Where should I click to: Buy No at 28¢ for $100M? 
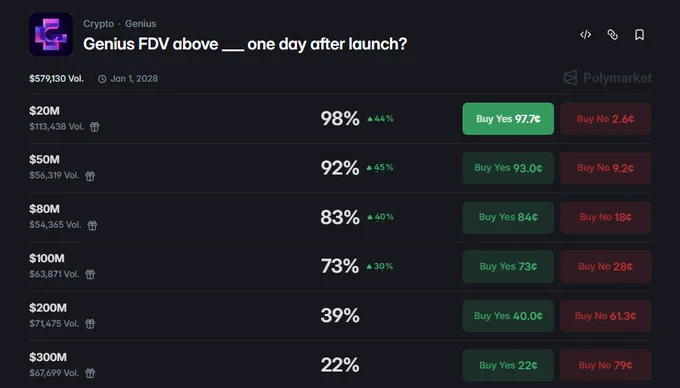(x=605, y=267)
